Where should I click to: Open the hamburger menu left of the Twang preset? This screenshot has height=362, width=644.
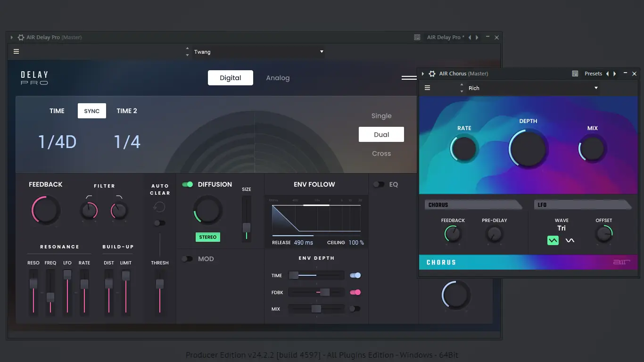click(x=17, y=52)
